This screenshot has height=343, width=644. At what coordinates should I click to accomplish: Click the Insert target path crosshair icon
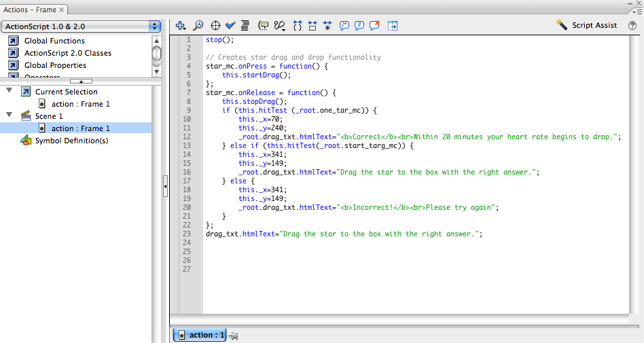(x=215, y=25)
